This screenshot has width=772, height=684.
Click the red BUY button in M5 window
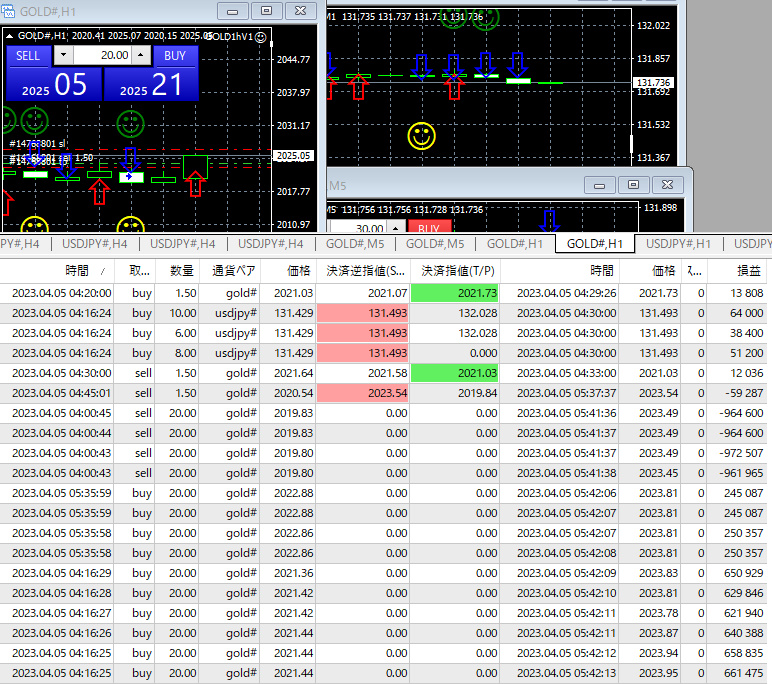(x=429, y=228)
